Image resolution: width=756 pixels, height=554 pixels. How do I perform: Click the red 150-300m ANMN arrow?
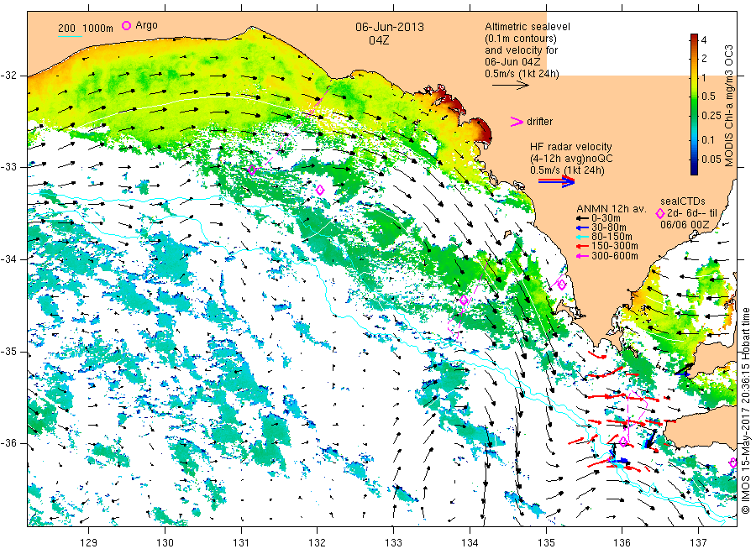tap(582, 246)
